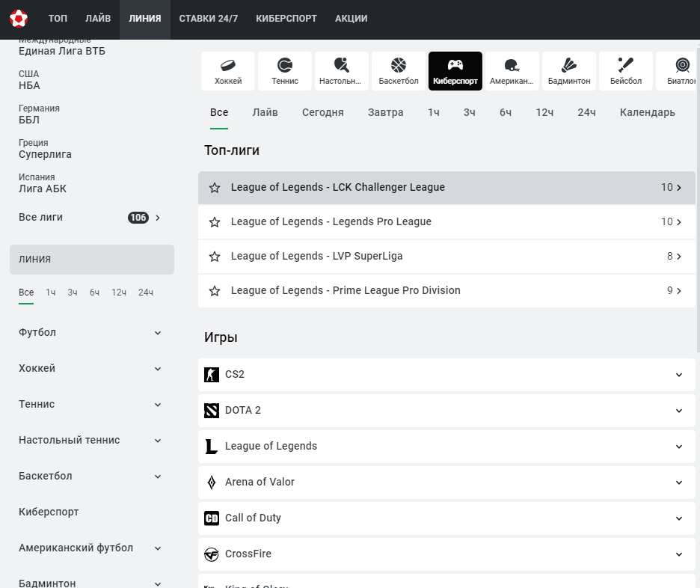Click the ЛИНИЯ sidebar section button
Viewport: 700px width, 588px height.
pos(92,260)
